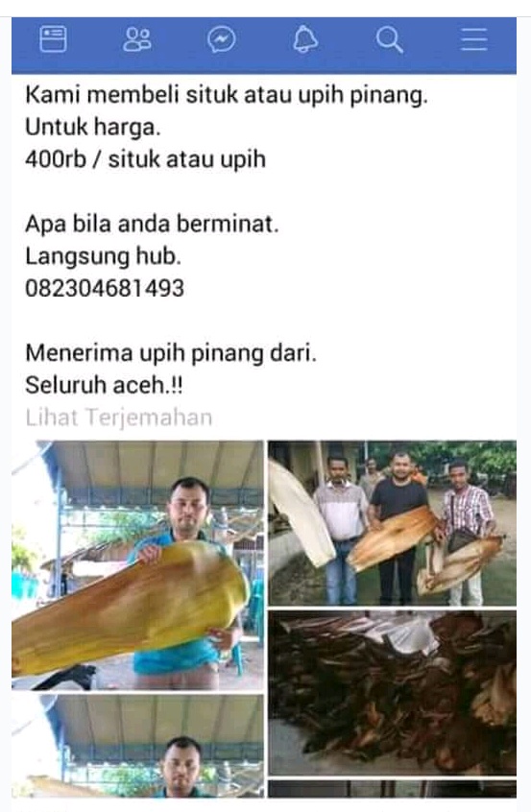Open photo of three men holding upih
The image size is (531, 812).
(x=392, y=523)
